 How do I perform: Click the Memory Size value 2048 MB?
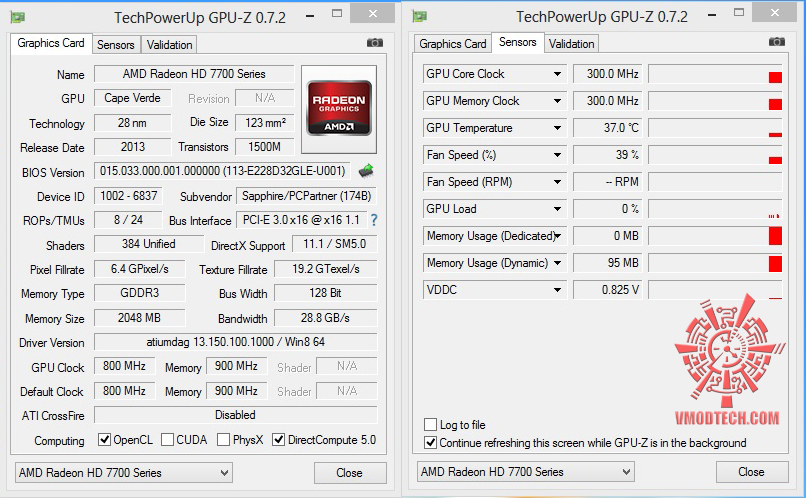139,318
